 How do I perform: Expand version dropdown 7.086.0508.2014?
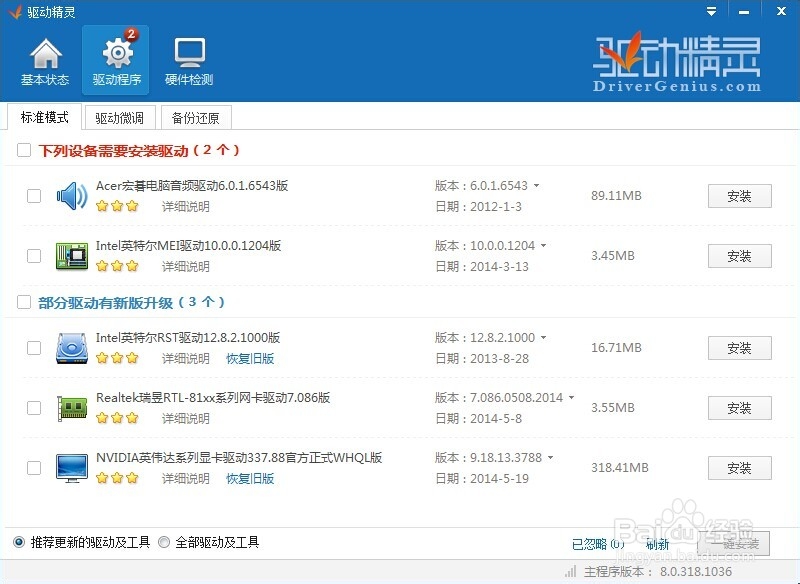click(x=571, y=398)
